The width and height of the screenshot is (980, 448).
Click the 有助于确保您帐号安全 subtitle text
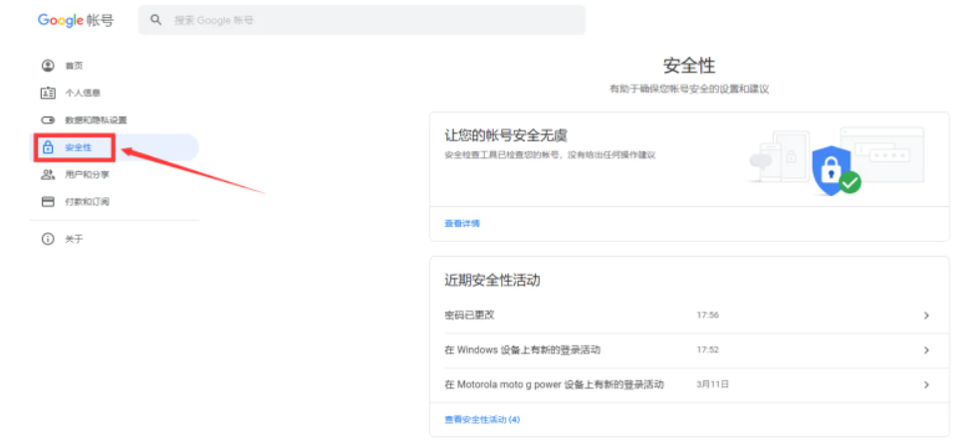tap(689, 90)
